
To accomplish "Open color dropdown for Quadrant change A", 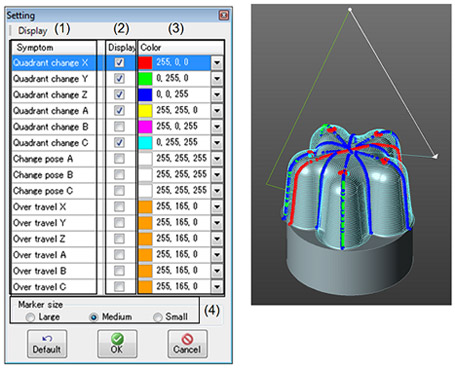I will [x=217, y=110].
